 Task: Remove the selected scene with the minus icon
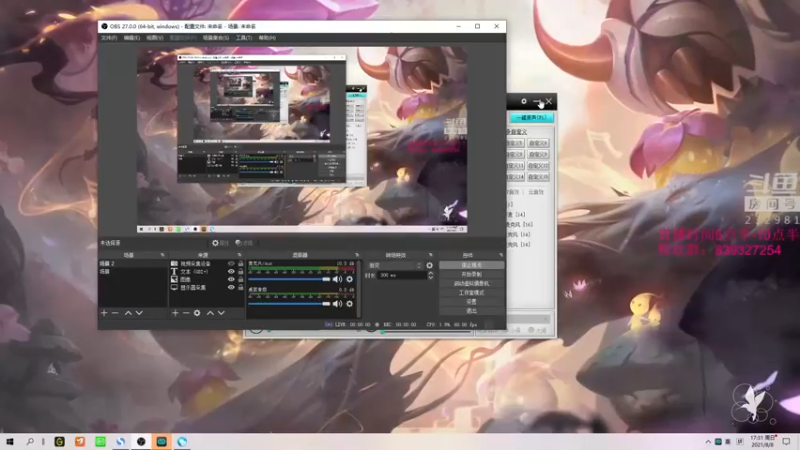(115, 313)
